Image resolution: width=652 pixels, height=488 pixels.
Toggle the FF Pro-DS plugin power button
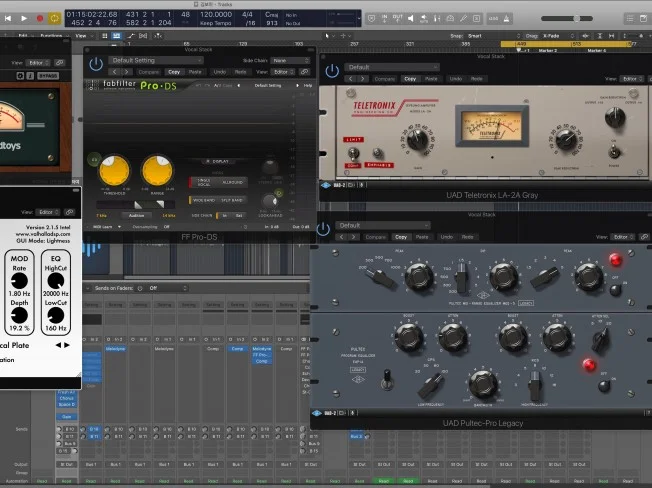[x=96, y=64]
